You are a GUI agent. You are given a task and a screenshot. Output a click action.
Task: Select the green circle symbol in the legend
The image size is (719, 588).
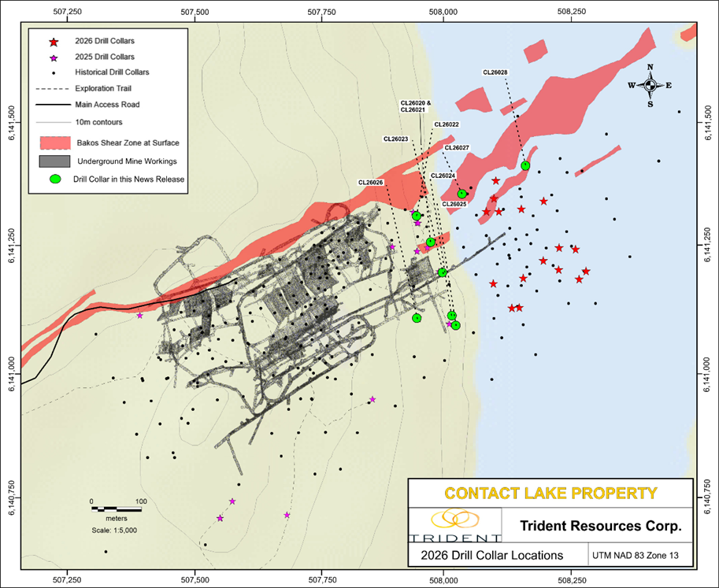(x=55, y=179)
